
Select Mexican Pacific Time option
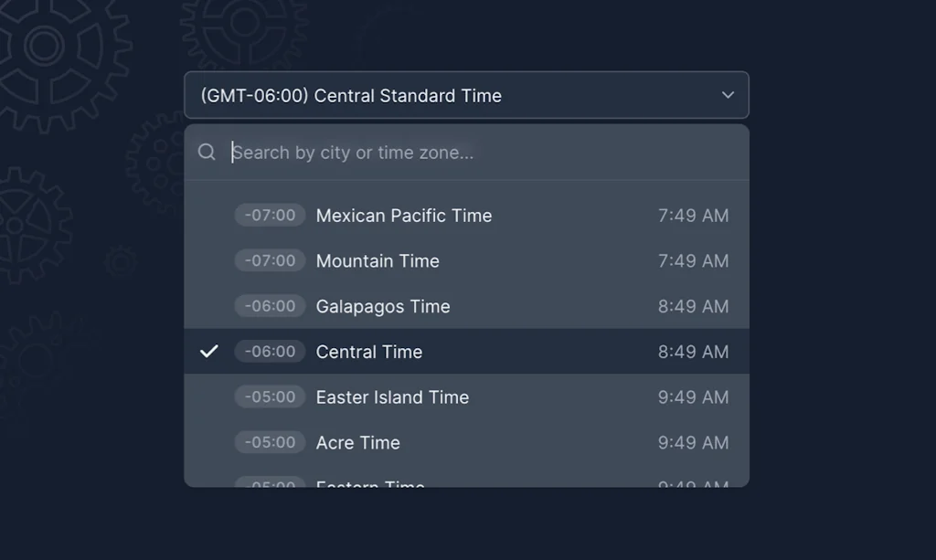(x=404, y=216)
